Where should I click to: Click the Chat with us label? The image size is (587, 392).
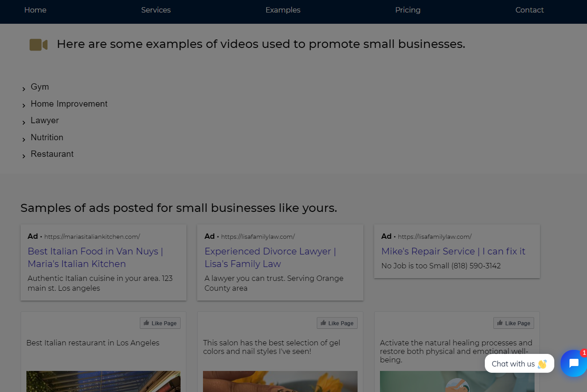tap(519, 363)
